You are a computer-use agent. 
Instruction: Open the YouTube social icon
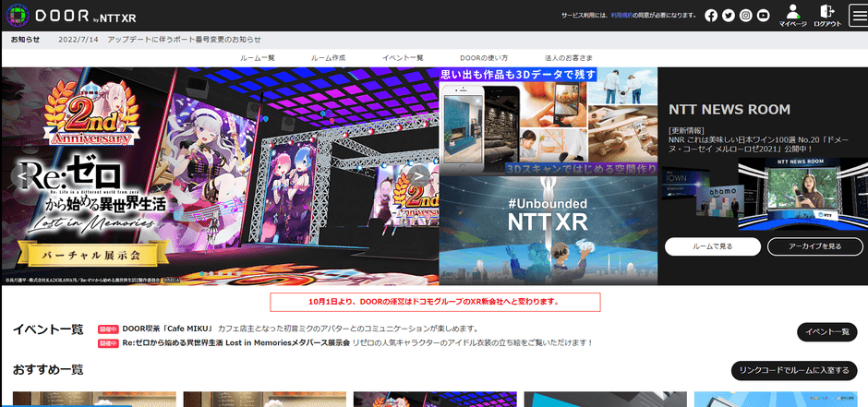tap(764, 16)
